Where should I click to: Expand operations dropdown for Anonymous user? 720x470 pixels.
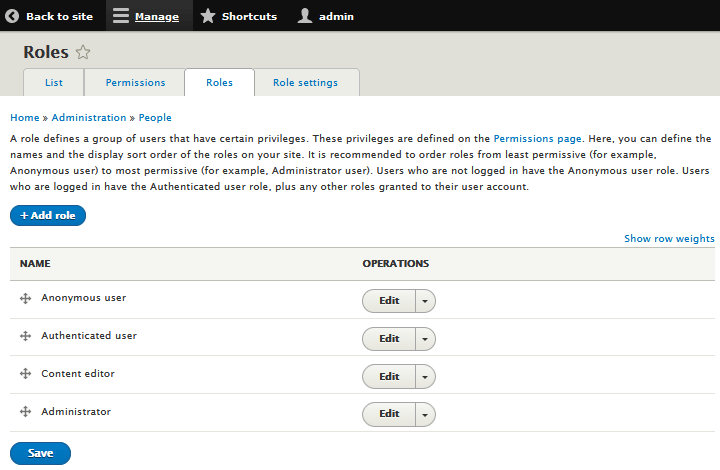pos(425,301)
